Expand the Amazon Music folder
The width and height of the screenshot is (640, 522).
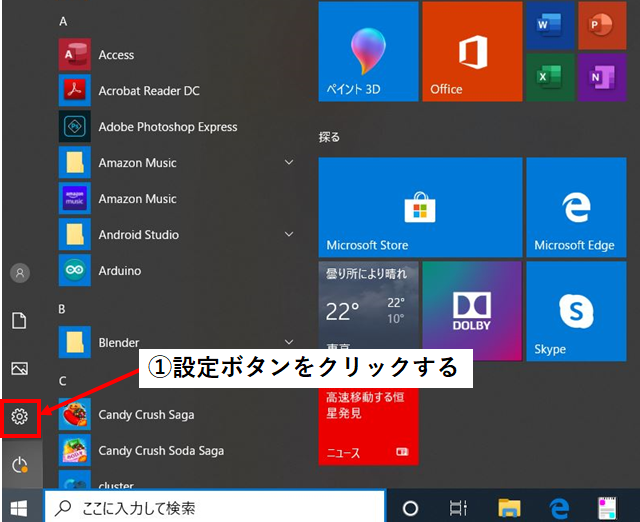point(289,162)
